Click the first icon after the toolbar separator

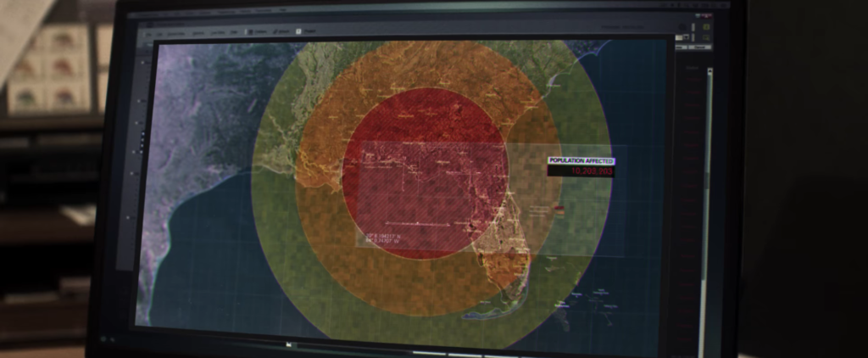pos(251,31)
